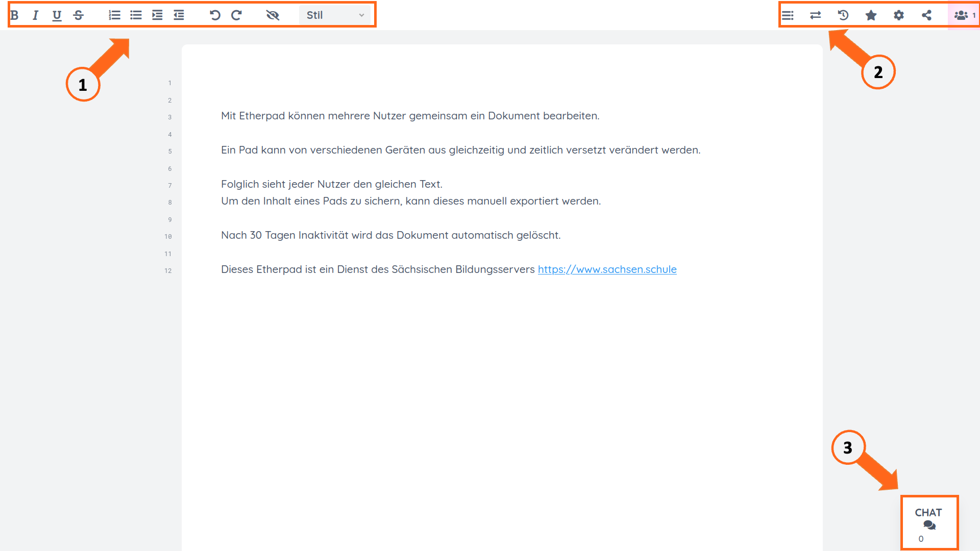Open pad settings gear
980x551 pixels.
[899, 15]
